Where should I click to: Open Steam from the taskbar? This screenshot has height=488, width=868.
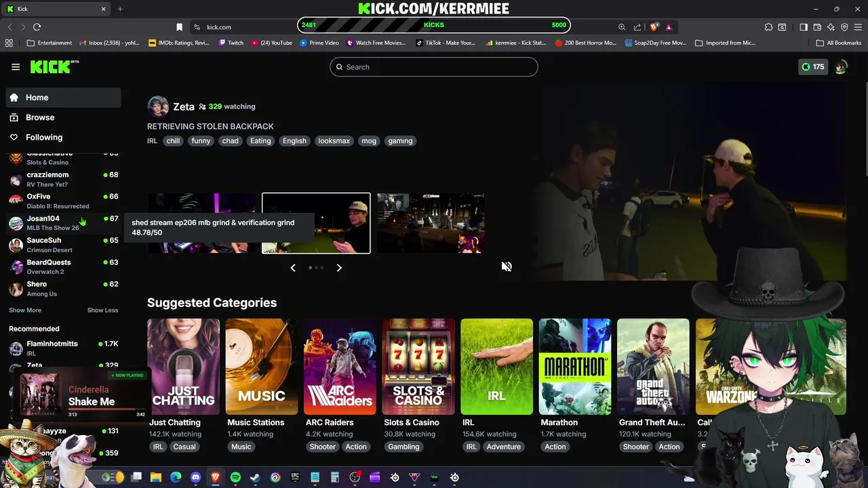click(255, 477)
